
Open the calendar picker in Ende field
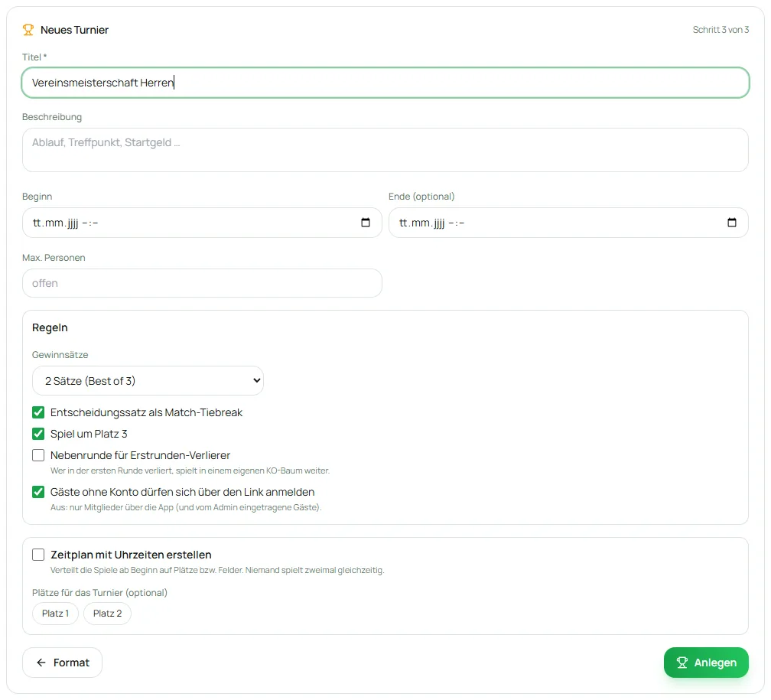(x=732, y=223)
